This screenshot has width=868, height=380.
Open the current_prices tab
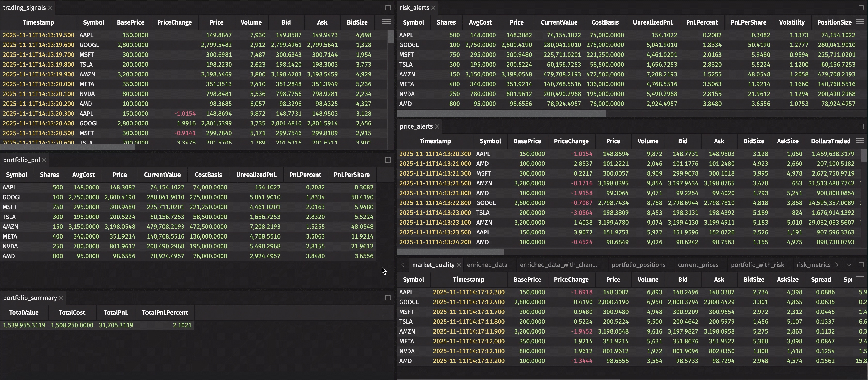pos(698,265)
